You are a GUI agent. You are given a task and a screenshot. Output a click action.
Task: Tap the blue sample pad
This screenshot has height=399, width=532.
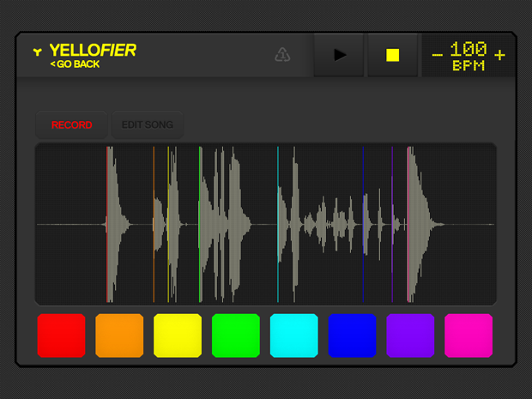352,336
